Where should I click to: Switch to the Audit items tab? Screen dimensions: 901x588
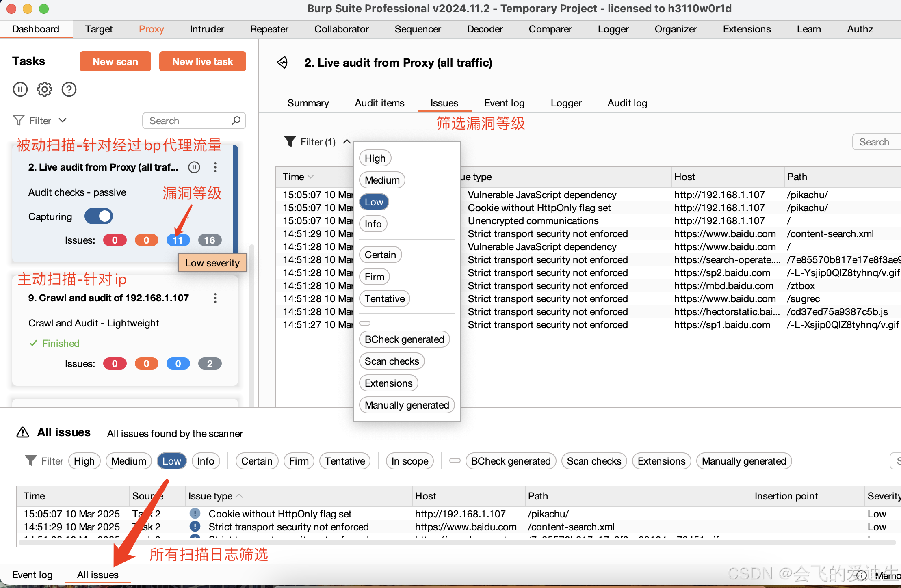379,103
